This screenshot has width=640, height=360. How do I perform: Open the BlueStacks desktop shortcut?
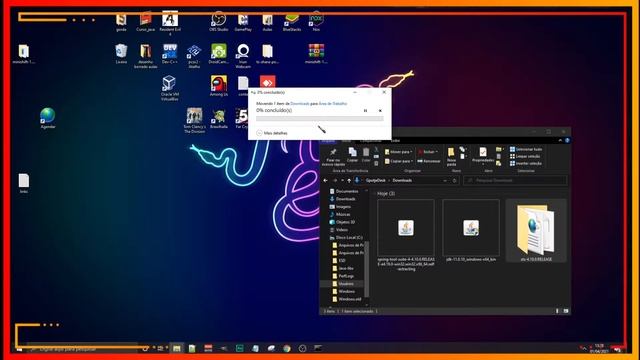(x=292, y=21)
